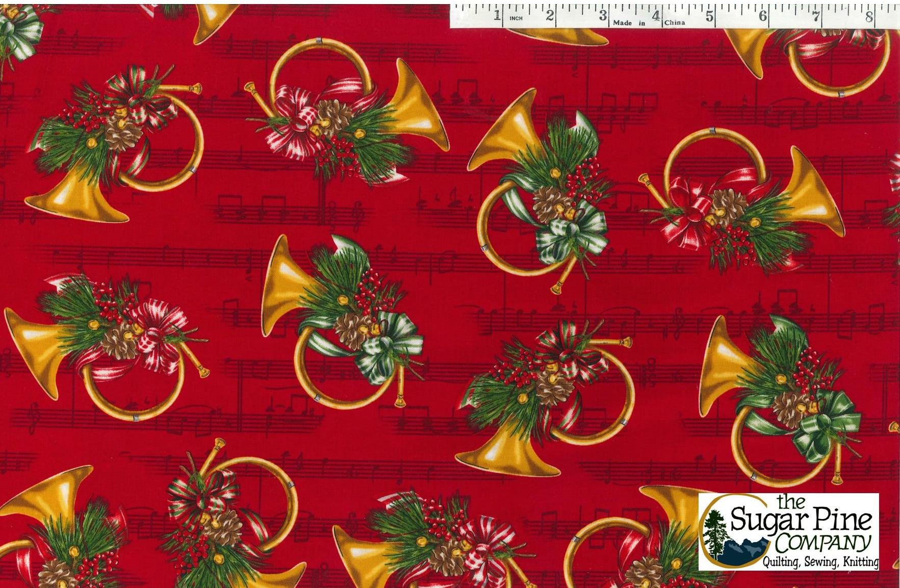Click the number 6 on the ruler
This screenshot has height=588, width=900.
click(762, 16)
